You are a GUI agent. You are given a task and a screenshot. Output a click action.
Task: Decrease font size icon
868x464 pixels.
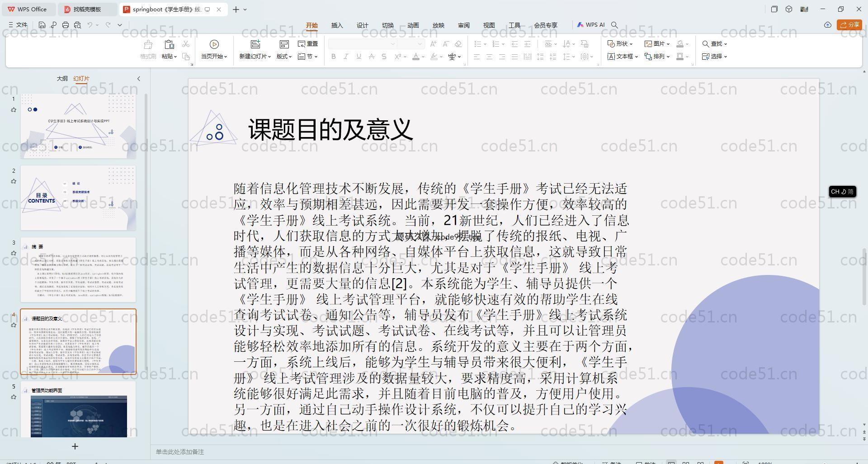pos(446,44)
